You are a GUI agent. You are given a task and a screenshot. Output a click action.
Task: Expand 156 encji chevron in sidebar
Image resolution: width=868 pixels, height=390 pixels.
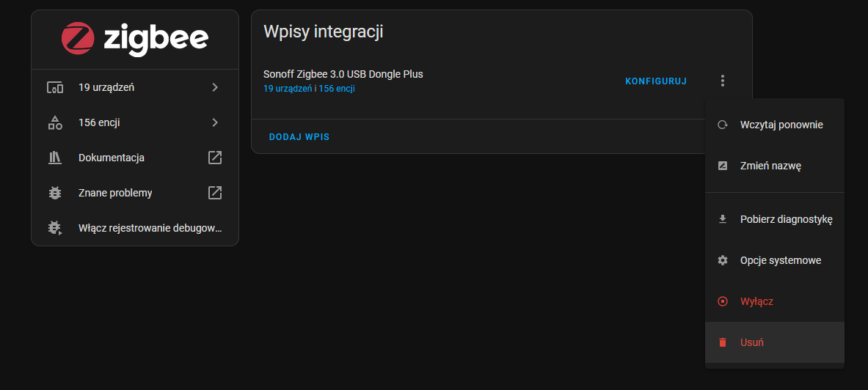pos(215,123)
